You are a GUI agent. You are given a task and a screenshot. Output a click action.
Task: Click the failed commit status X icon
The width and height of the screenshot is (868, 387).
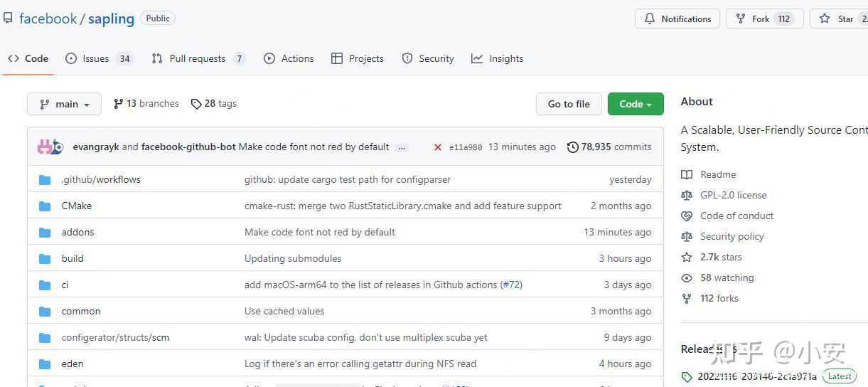pos(438,147)
